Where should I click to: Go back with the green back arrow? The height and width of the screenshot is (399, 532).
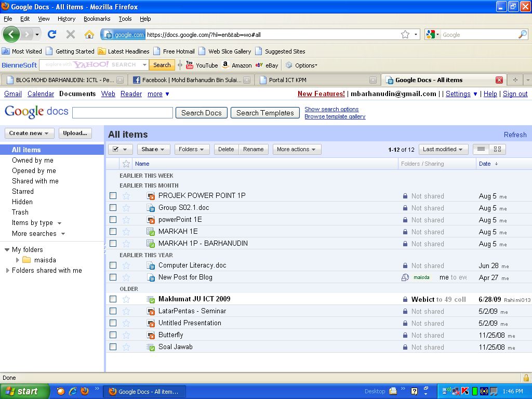(11, 34)
